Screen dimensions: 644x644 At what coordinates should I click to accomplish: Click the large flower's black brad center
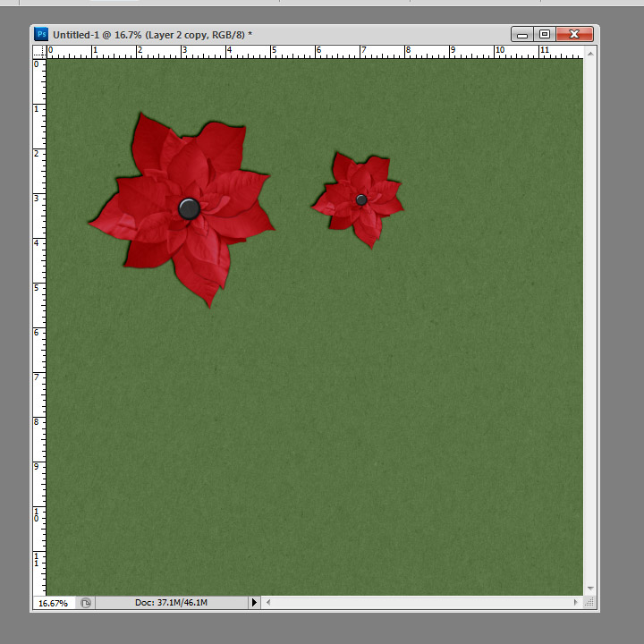pos(190,208)
